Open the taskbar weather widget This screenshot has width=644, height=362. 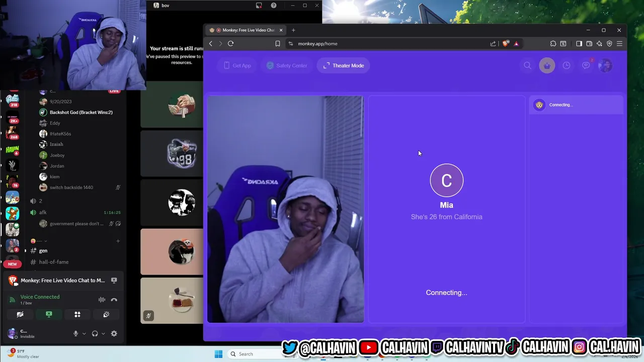(24, 353)
